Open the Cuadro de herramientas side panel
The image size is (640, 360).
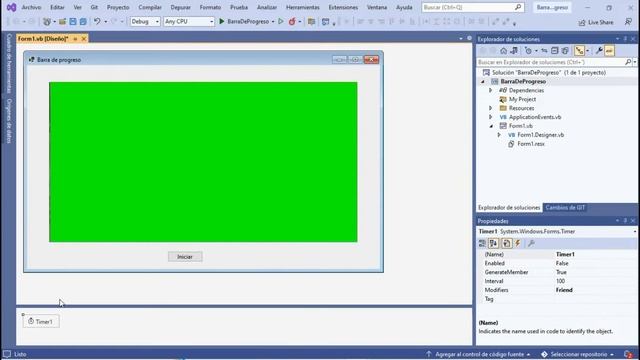[x=9, y=63]
